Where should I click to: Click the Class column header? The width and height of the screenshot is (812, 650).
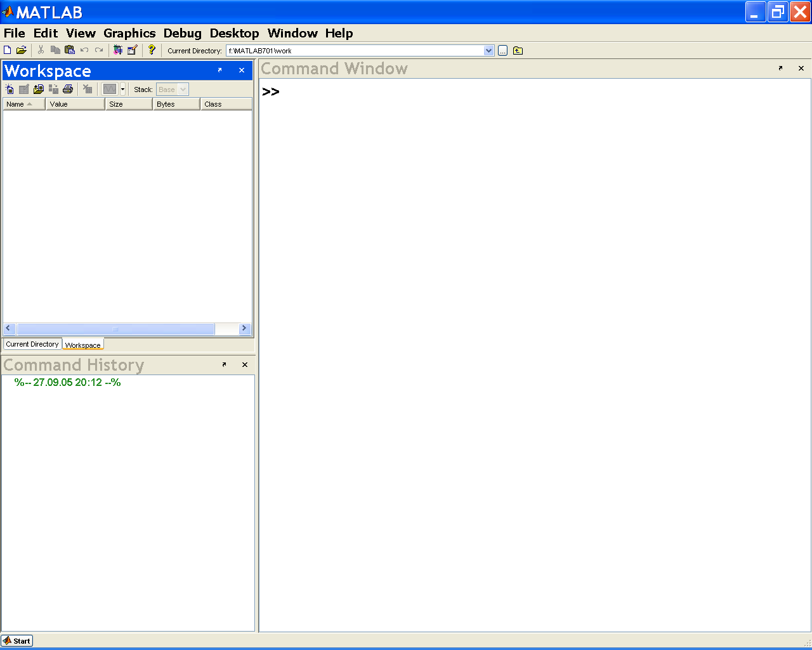[x=226, y=104]
